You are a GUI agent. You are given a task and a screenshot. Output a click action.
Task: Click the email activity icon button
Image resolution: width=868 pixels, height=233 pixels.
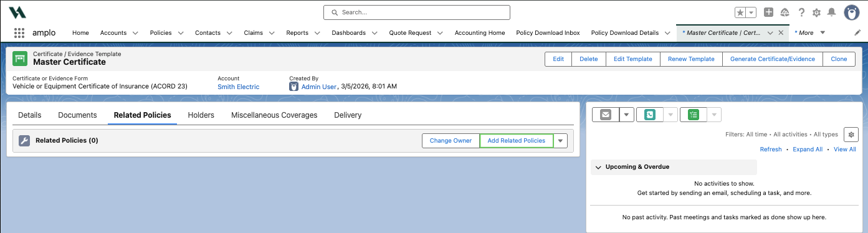tap(605, 115)
